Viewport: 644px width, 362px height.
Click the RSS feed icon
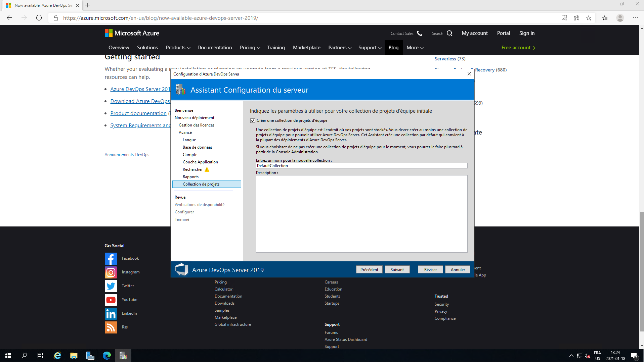[x=111, y=327]
